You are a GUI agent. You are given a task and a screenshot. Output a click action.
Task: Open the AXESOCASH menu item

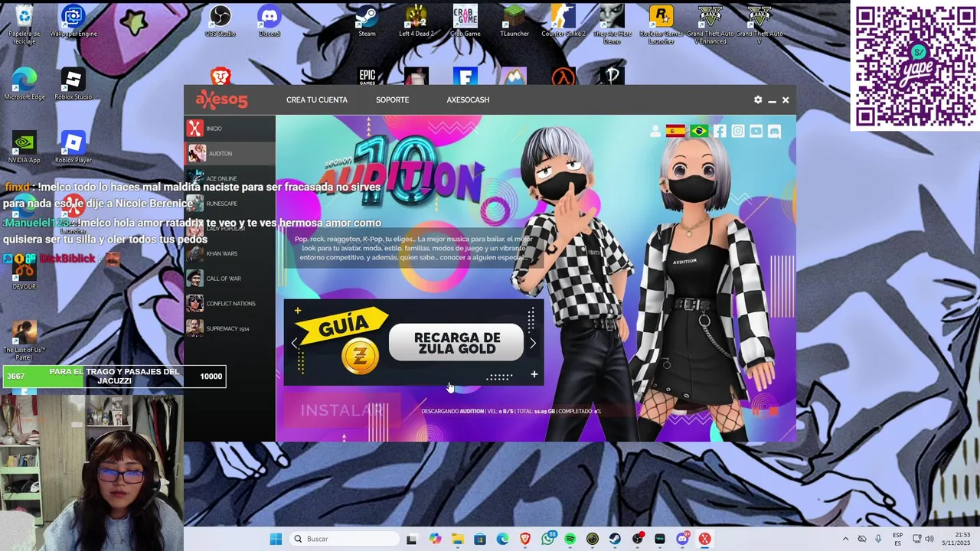click(468, 100)
